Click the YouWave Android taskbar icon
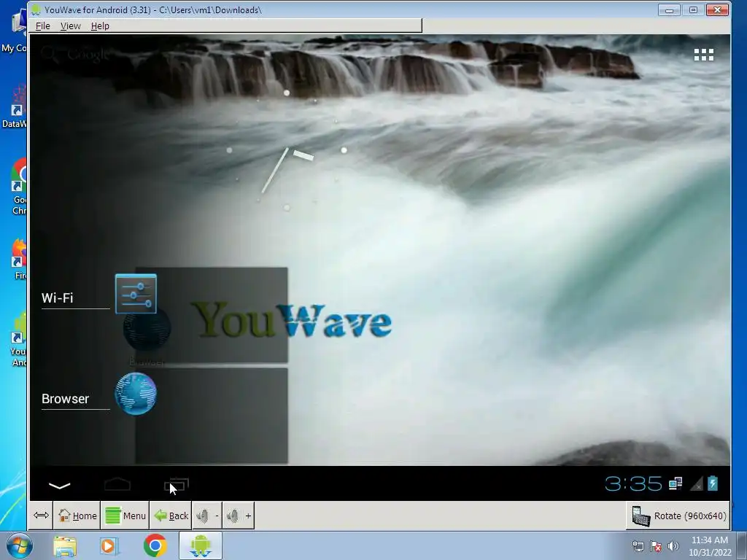Viewport: 747px width, 560px height. tap(200, 545)
